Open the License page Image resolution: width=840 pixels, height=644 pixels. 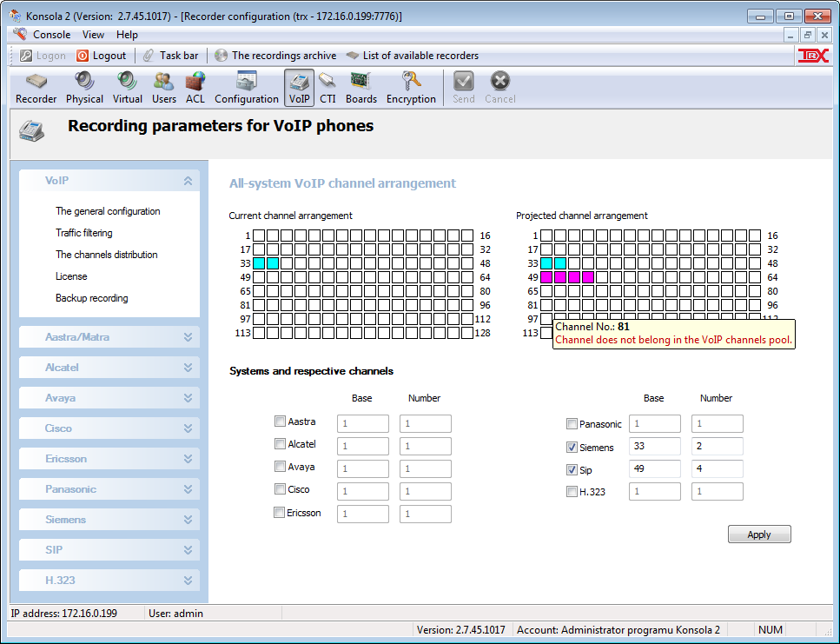click(x=71, y=276)
